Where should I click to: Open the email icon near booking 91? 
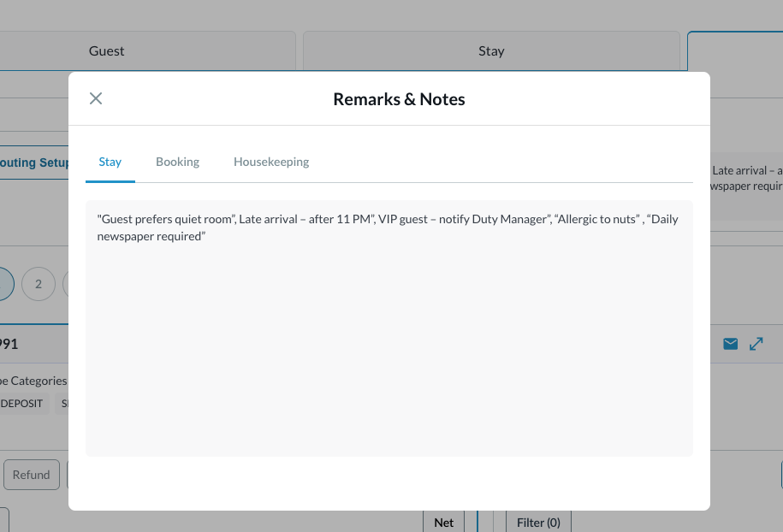coord(730,343)
